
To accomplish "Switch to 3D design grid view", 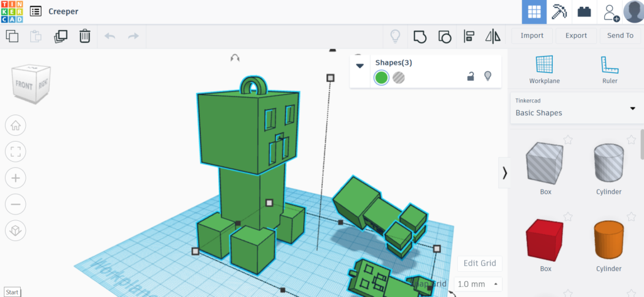I will pyautogui.click(x=535, y=12).
